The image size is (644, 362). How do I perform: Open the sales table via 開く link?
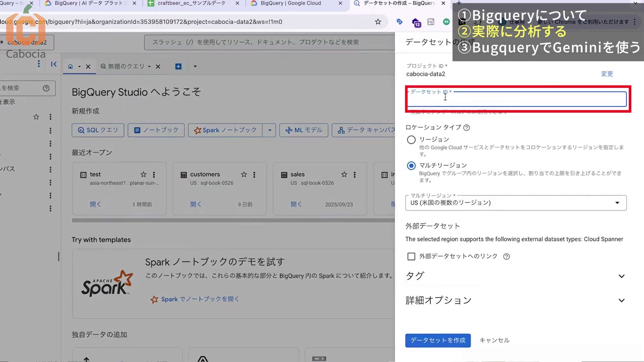tap(296, 204)
